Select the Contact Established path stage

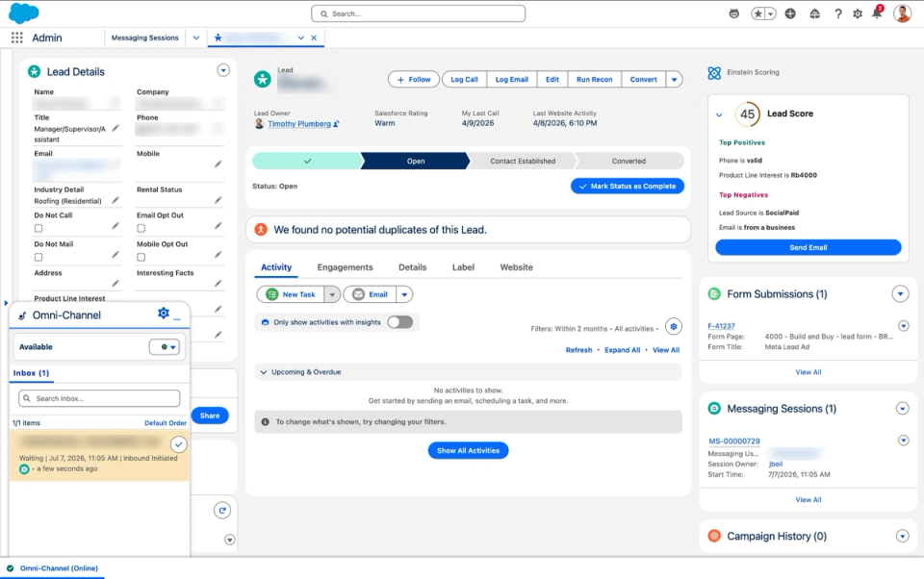coord(522,161)
